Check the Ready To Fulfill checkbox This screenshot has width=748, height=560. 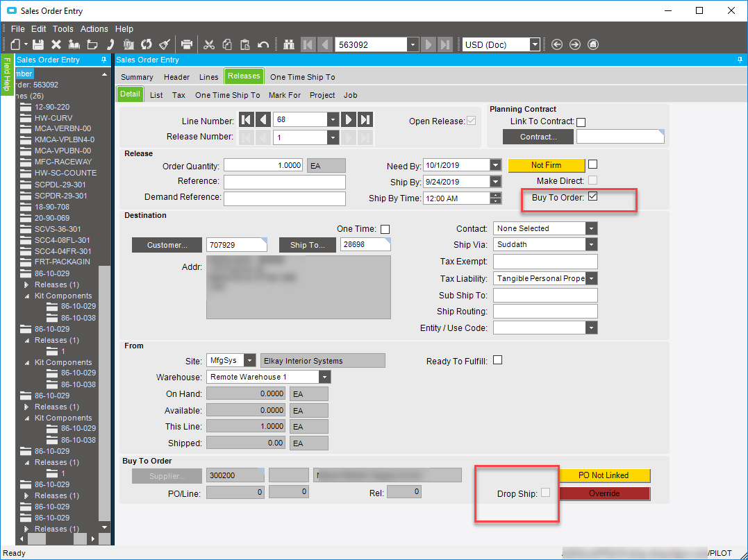click(497, 360)
